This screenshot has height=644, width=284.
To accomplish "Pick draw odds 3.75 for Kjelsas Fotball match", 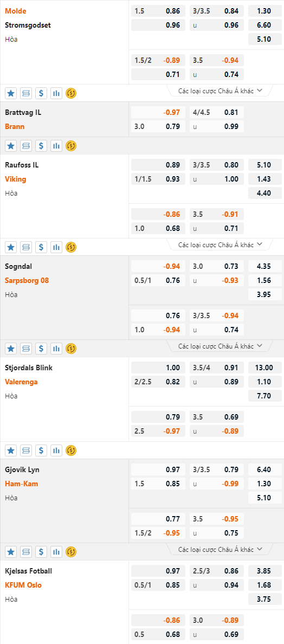I will pos(265,599).
